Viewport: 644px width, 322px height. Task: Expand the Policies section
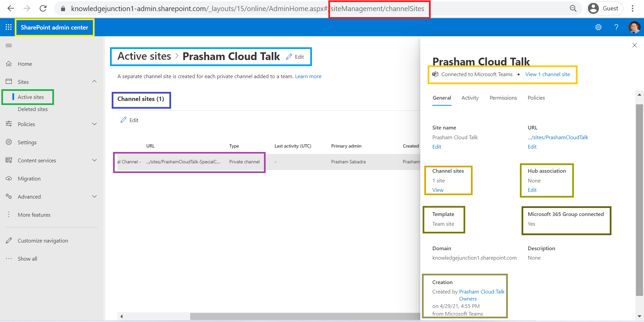pyautogui.click(x=95, y=124)
